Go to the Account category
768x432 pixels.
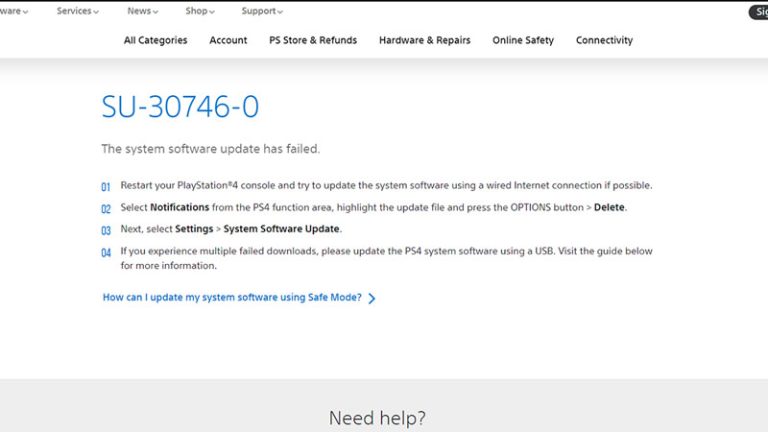tap(228, 40)
